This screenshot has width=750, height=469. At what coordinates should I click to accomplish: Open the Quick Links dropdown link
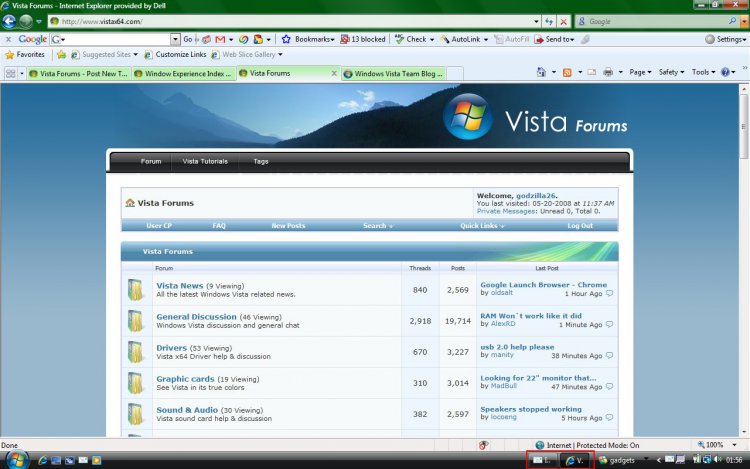click(482, 226)
